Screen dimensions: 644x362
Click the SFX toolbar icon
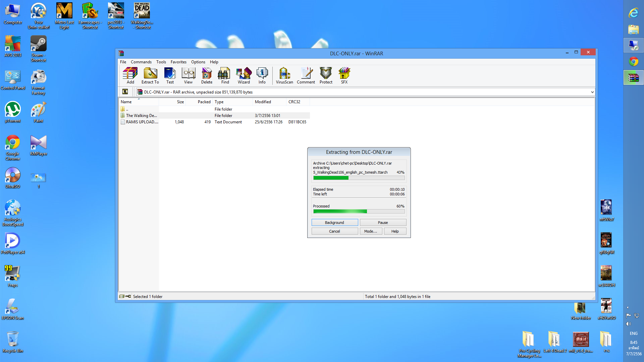tap(344, 75)
